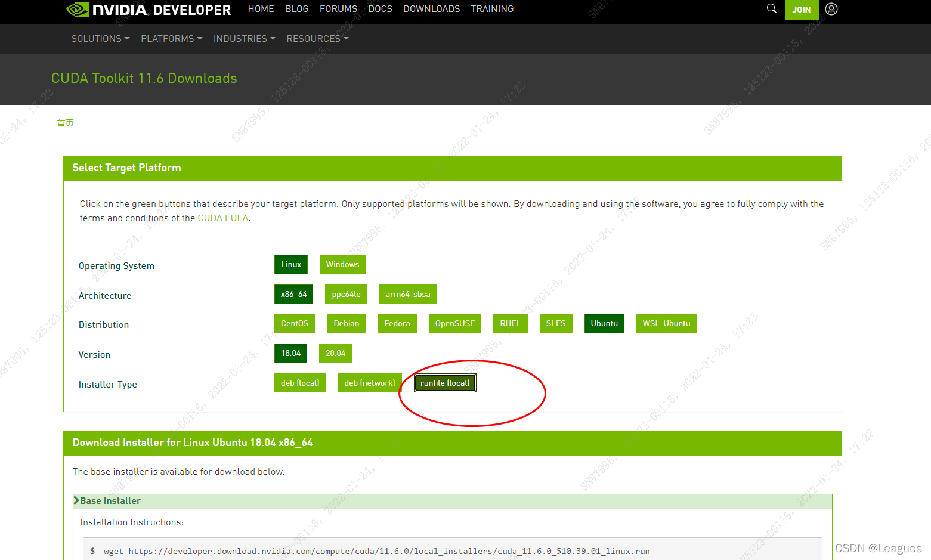This screenshot has height=560, width=931.
Task: Open the search magnifier icon
Action: (772, 8)
